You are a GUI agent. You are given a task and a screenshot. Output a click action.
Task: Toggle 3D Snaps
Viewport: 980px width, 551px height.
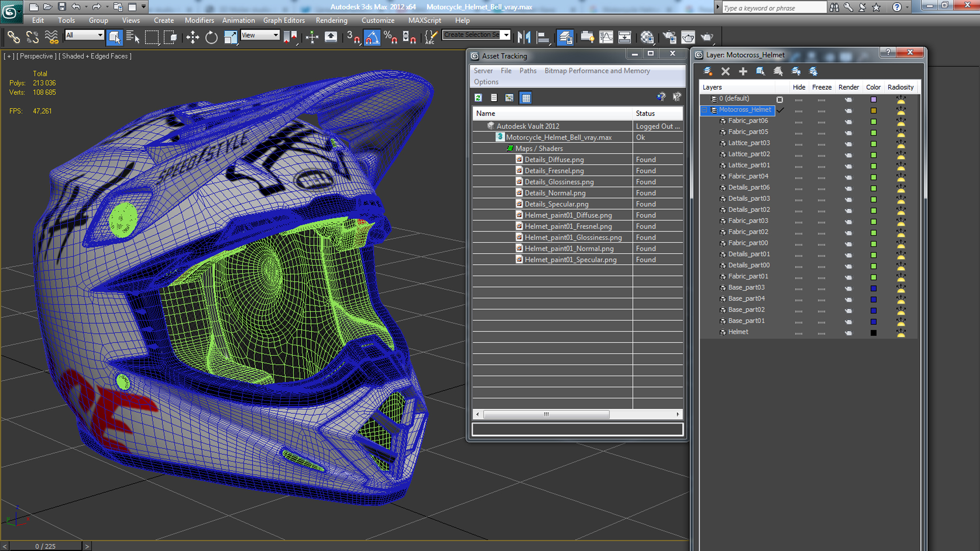(353, 37)
